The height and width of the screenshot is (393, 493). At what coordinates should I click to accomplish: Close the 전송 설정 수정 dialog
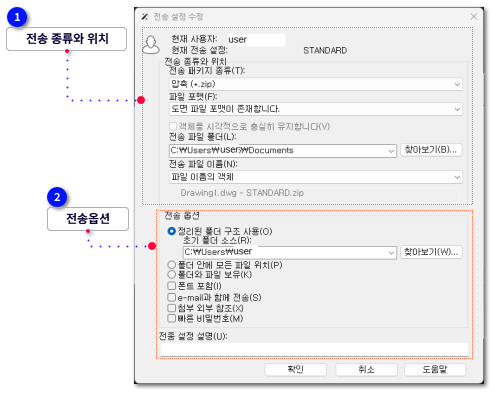point(473,16)
